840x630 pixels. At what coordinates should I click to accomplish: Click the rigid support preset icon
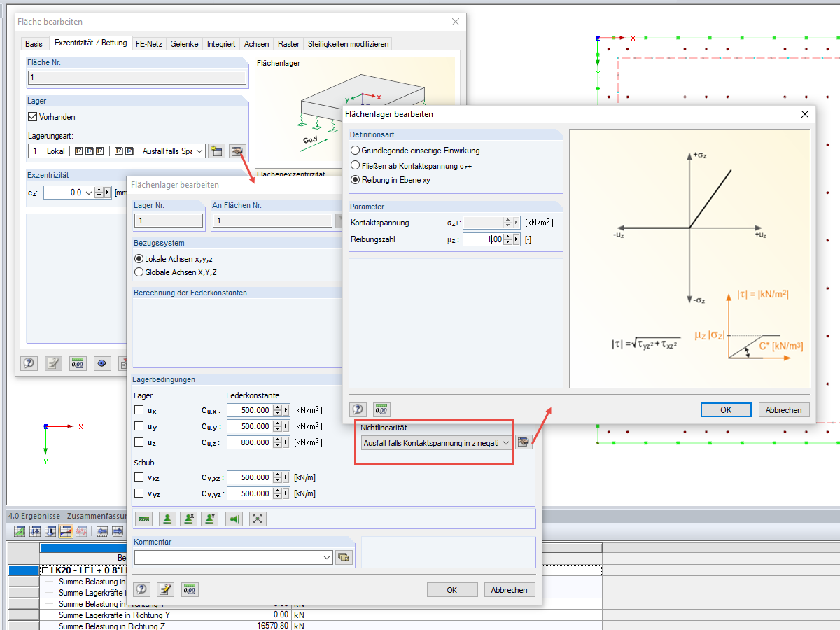[167, 519]
